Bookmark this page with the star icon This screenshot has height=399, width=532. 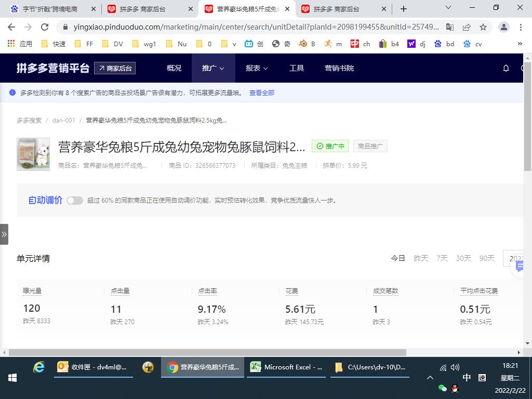pos(483,27)
